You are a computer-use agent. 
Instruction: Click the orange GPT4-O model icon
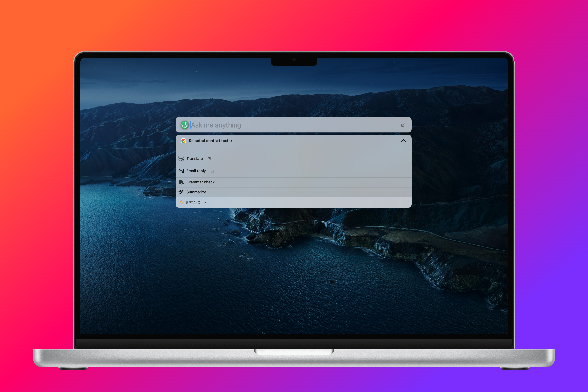coord(181,202)
